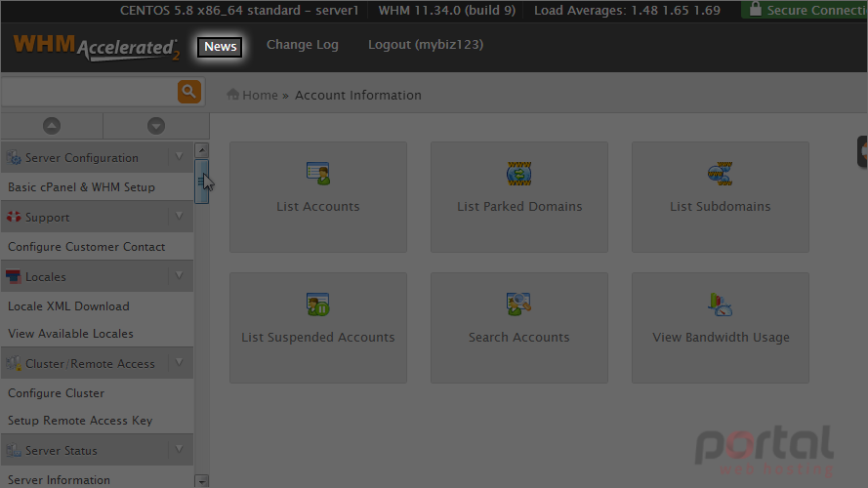Click the Locales header text
This screenshot has width=868, height=488.
[45, 276]
